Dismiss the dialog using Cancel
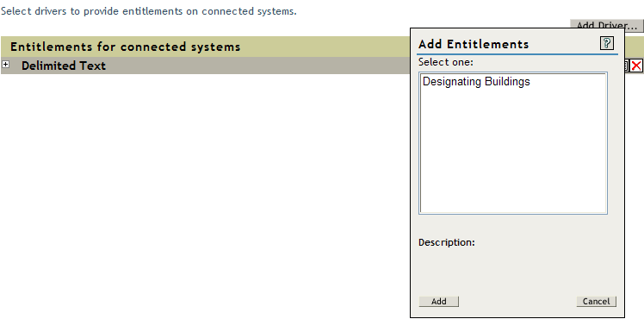The height and width of the screenshot is (319, 644). click(596, 301)
